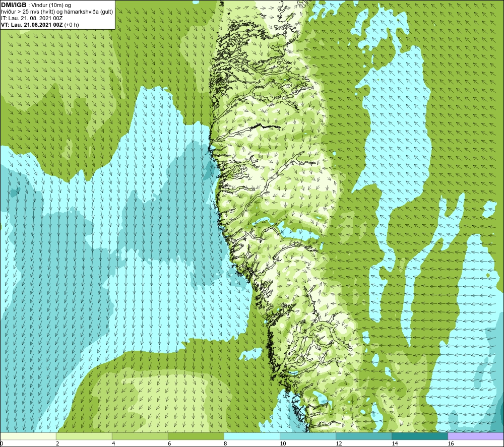
Task: Click the pale yellow 0–2 m/s legend swatch
Action: click(x=28, y=436)
